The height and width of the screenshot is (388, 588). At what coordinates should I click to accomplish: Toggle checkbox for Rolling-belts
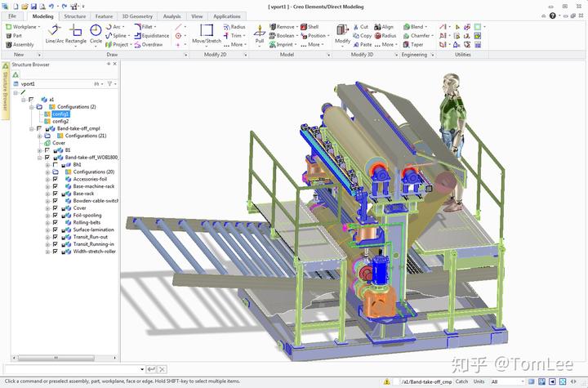tap(56, 222)
